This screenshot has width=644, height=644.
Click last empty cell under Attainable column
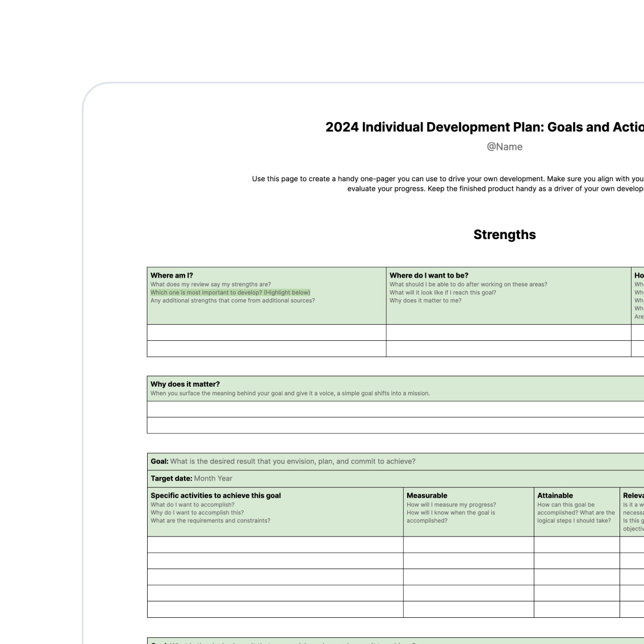[576, 609]
